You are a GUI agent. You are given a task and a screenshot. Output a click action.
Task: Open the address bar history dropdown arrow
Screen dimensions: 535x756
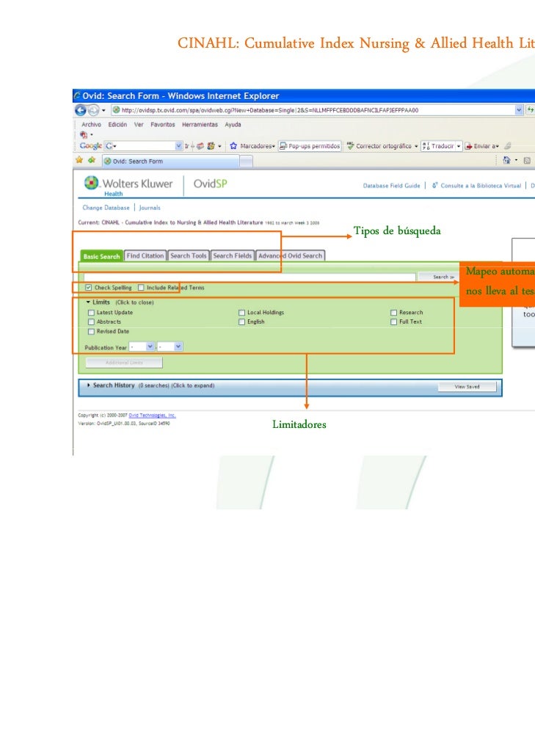click(x=519, y=110)
